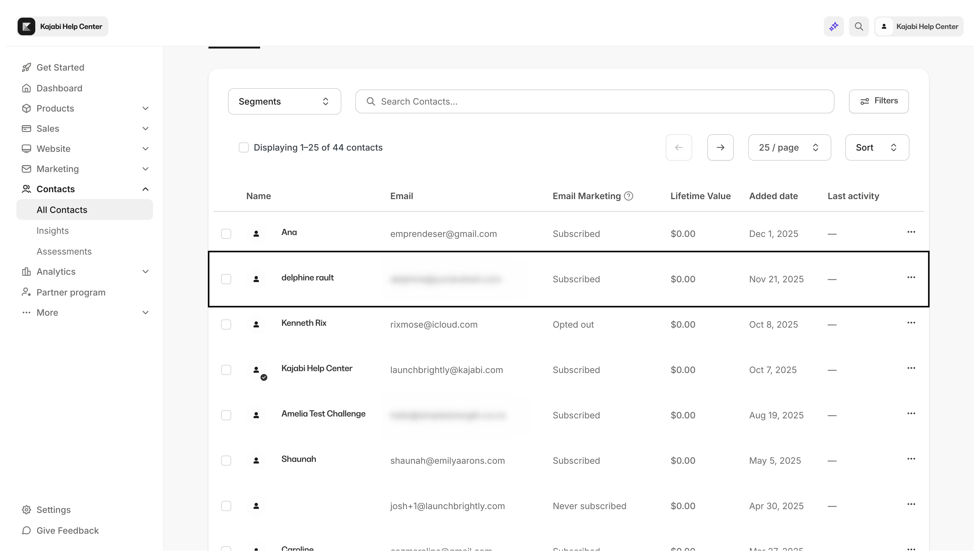Open Insights under Contacts
Image resolution: width=980 pixels, height=557 pixels.
point(53,231)
